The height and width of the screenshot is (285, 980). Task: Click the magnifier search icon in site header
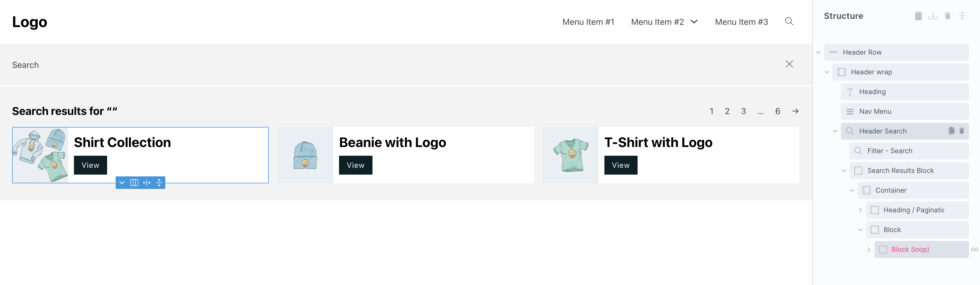pyautogui.click(x=789, y=21)
